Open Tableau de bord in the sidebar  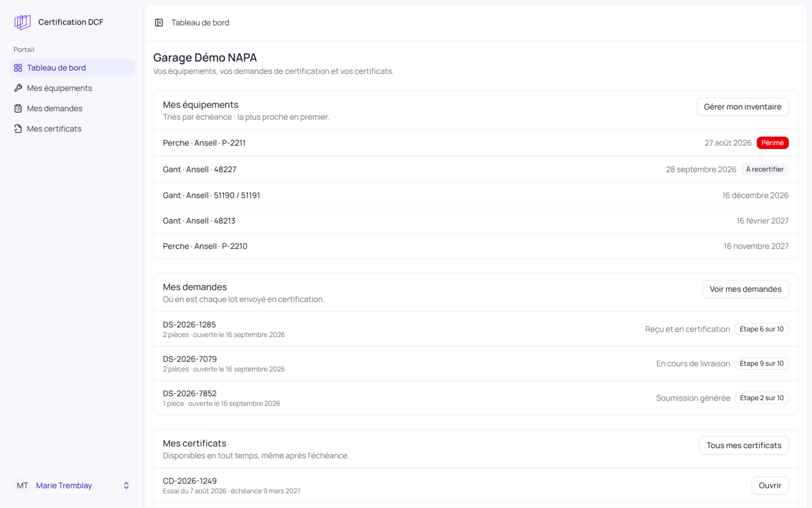(72, 68)
